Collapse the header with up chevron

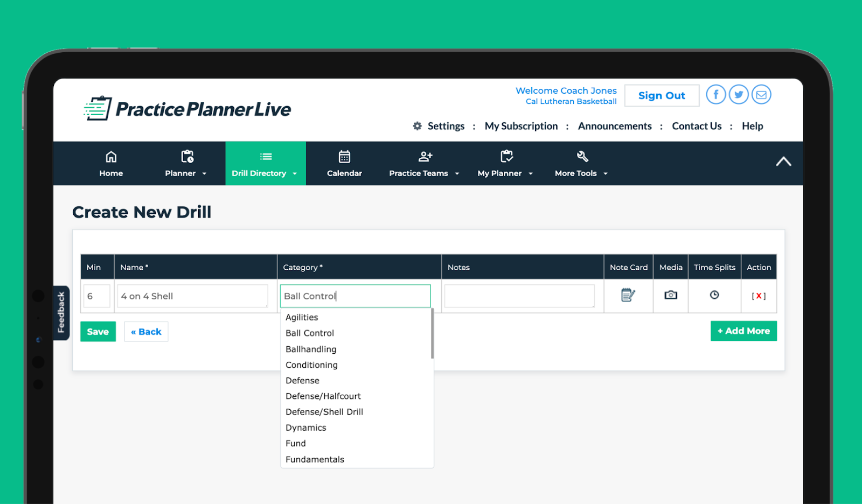[x=783, y=162]
